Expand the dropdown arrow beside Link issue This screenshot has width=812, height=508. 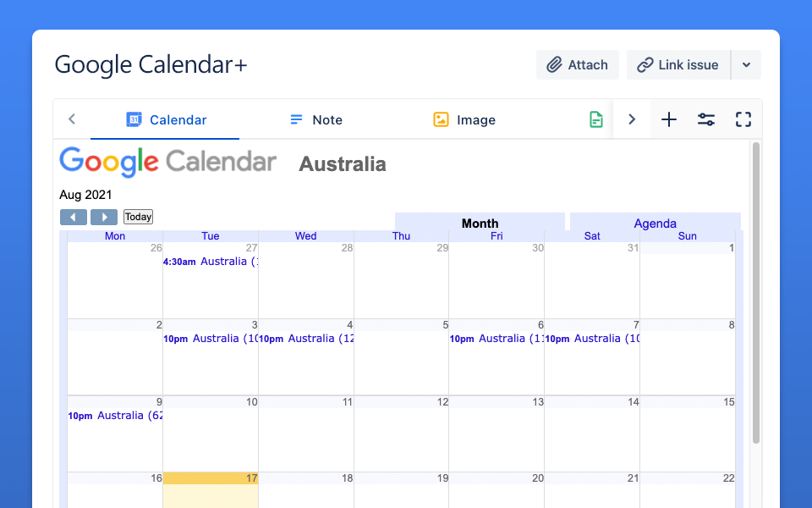pos(746,65)
